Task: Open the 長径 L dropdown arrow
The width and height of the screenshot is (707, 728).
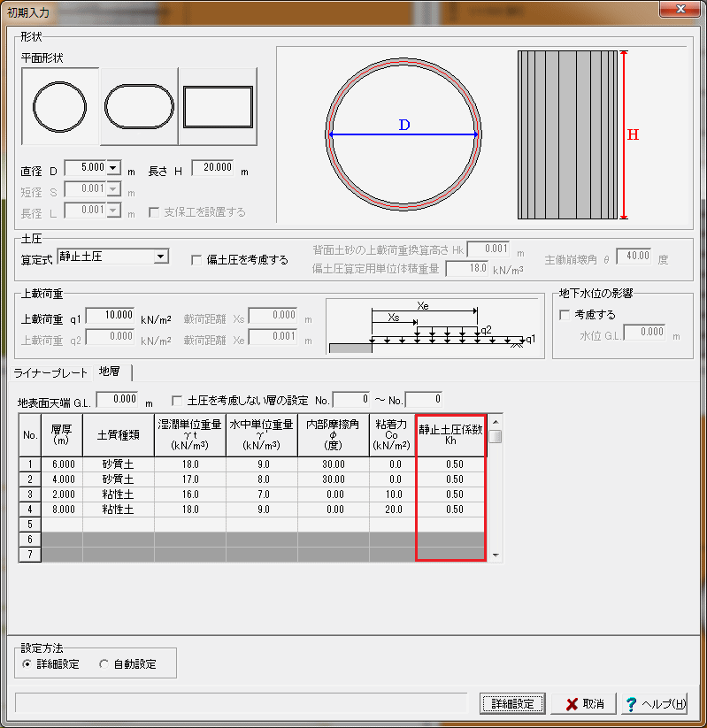Action: click(114, 211)
